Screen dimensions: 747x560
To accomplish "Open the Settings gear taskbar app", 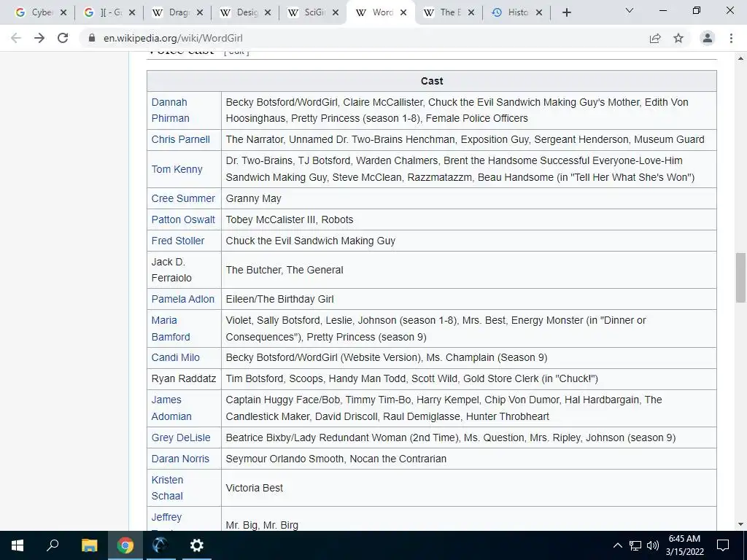I will pyautogui.click(x=196, y=545).
